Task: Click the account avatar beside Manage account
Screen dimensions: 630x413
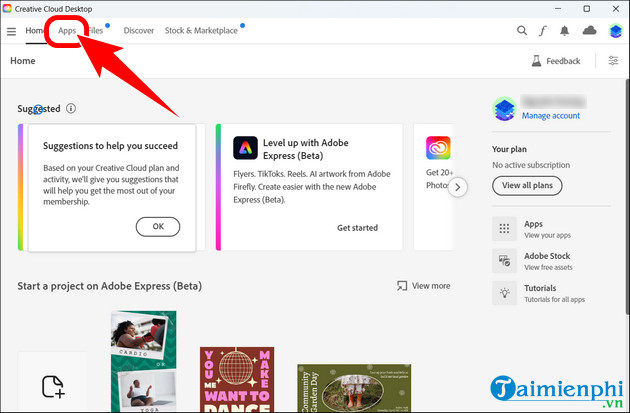Action: 504,108
